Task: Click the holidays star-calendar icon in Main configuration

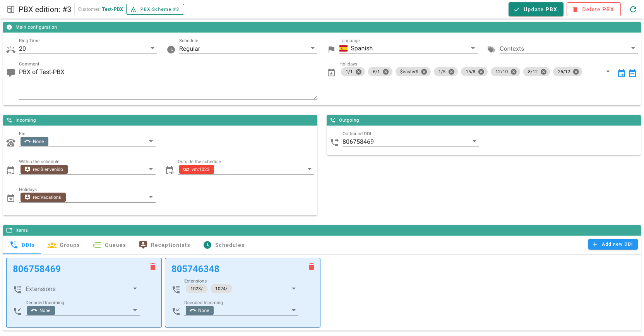Action: (331, 73)
